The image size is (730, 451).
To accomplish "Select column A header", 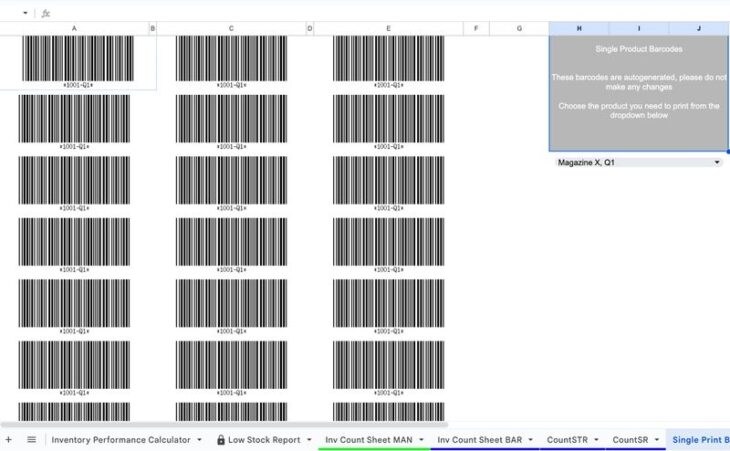I will pos(74,28).
